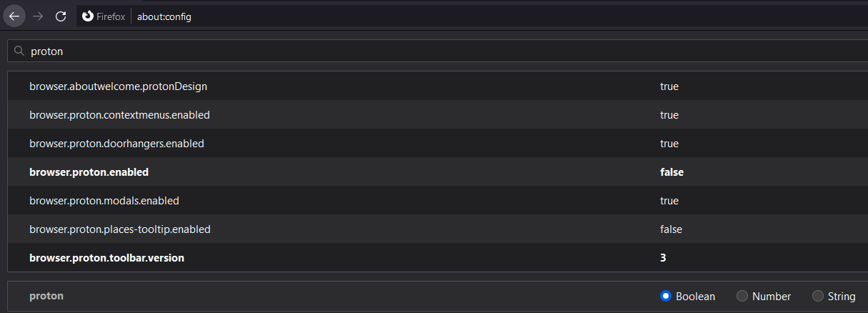This screenshot has width=868, height=313.
Task: Click the magnifier icon in search box
Action: coord(19,51)
